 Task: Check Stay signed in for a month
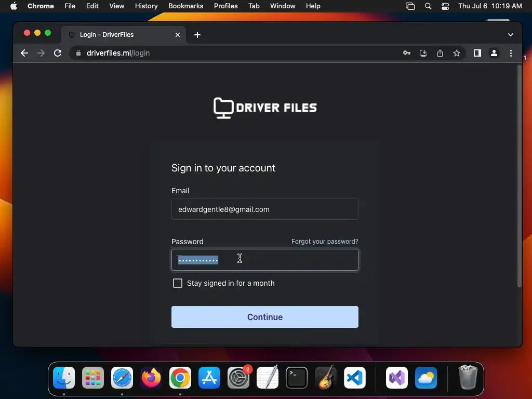click(178, 283)
